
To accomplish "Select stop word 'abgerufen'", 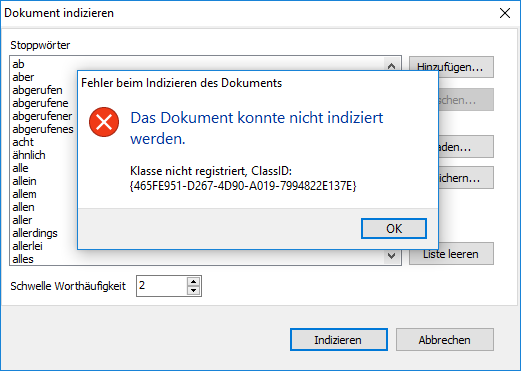I will pos(37,90).
